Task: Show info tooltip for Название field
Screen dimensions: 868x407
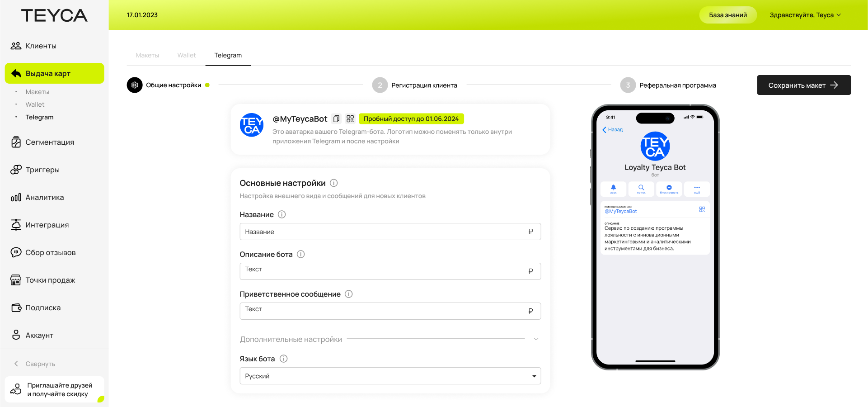Action: [x=282, y=214]
